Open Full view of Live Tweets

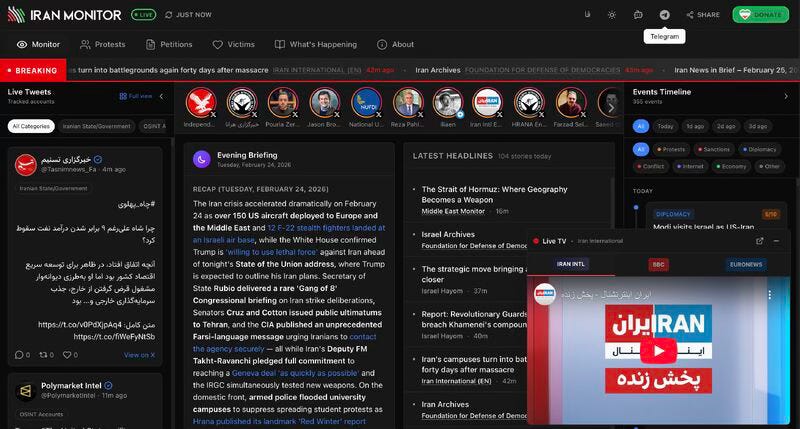pyautogui.click(x=136, y=96)
